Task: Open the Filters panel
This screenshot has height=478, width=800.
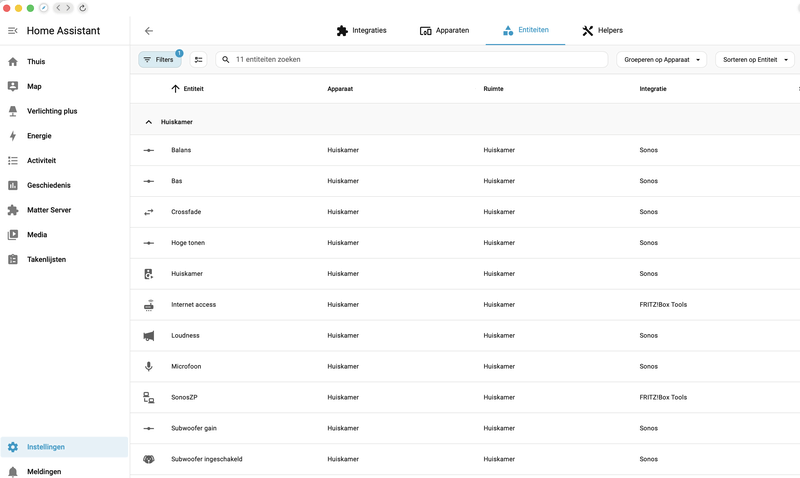Action: (x=160, y=60)
